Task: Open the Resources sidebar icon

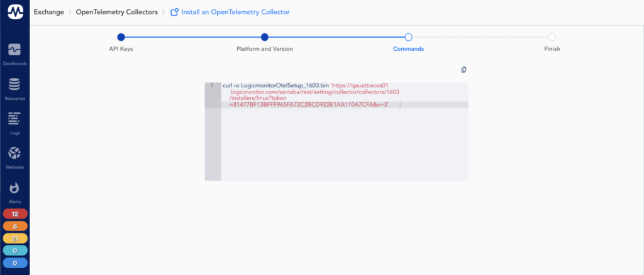Action: [x=15, y=84]
